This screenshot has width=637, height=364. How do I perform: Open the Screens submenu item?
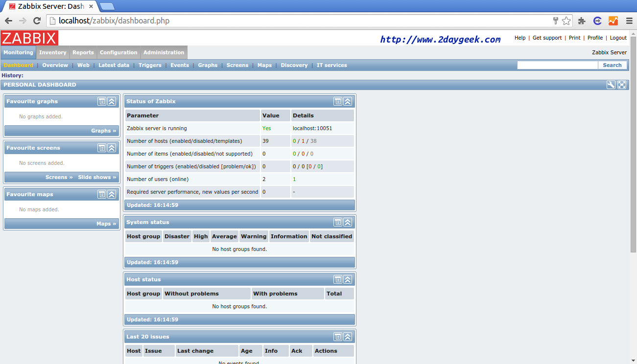pyautogui.click(x=237, y=65)
